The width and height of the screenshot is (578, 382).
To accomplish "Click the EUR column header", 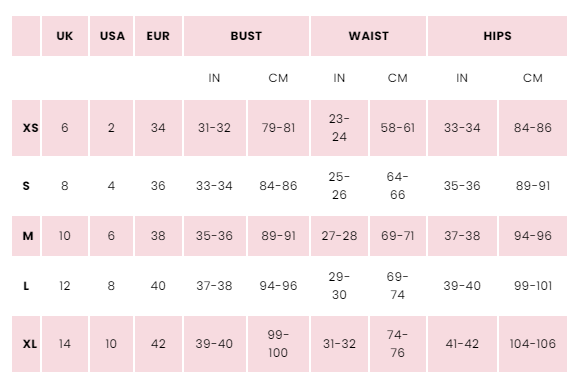I will pyautogui.click(x=159, y=36).
